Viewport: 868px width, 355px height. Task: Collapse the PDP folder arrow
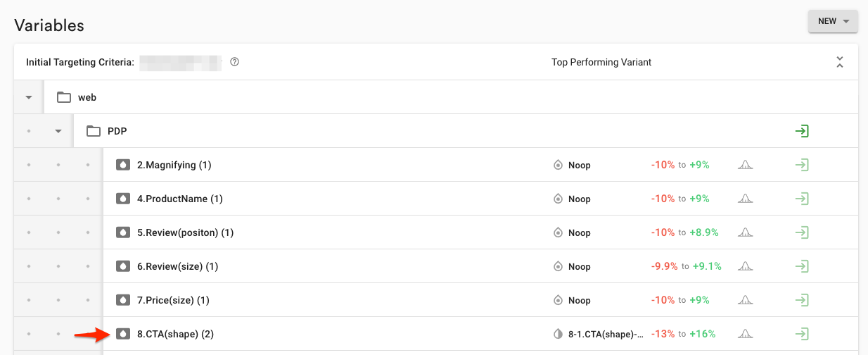(58, 131)
